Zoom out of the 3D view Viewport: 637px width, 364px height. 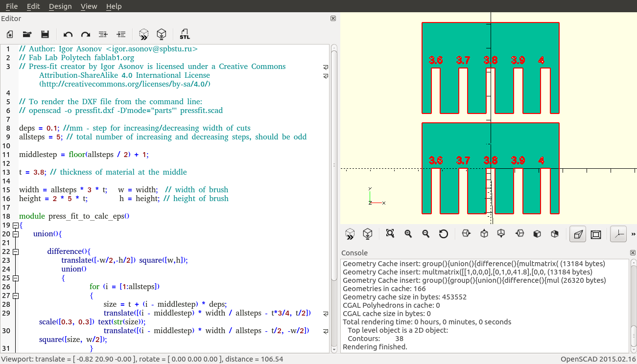(426, 234)
